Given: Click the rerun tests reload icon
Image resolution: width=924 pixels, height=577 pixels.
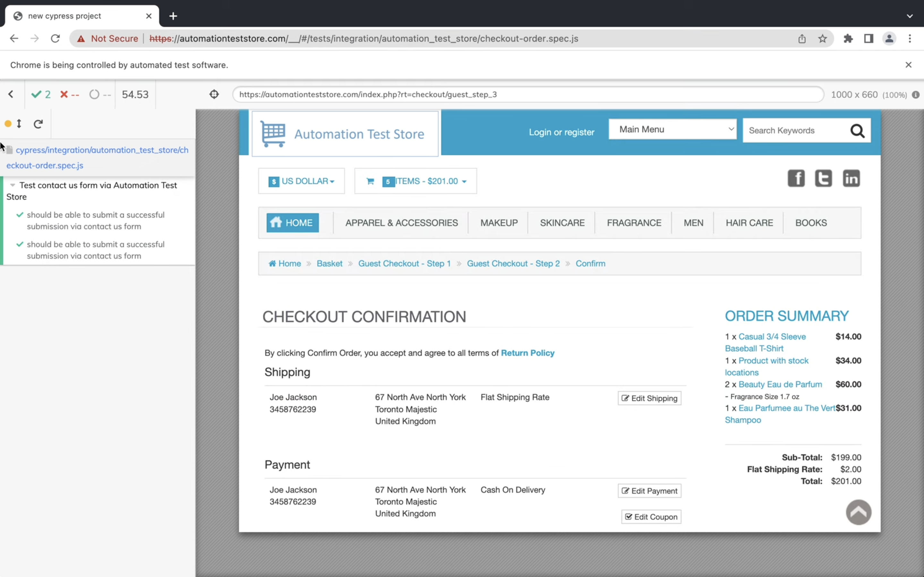Looking at the screenshot, I should [x=38, y=124].
